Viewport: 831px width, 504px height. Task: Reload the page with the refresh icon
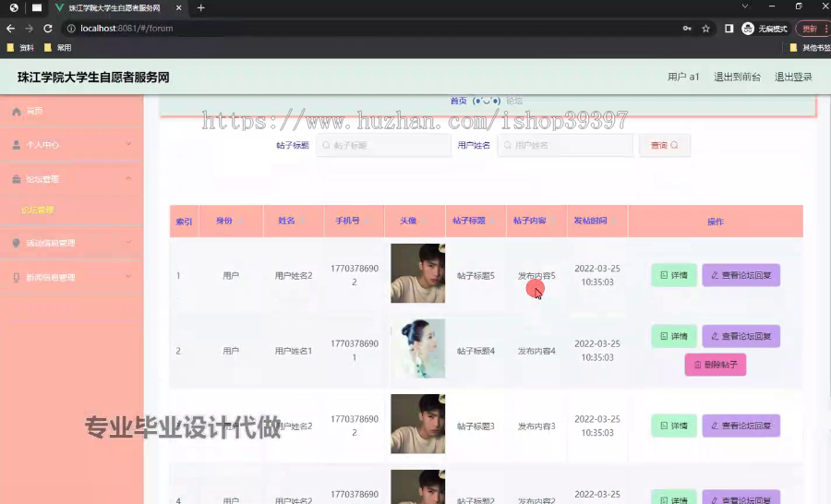click(48, 29)
